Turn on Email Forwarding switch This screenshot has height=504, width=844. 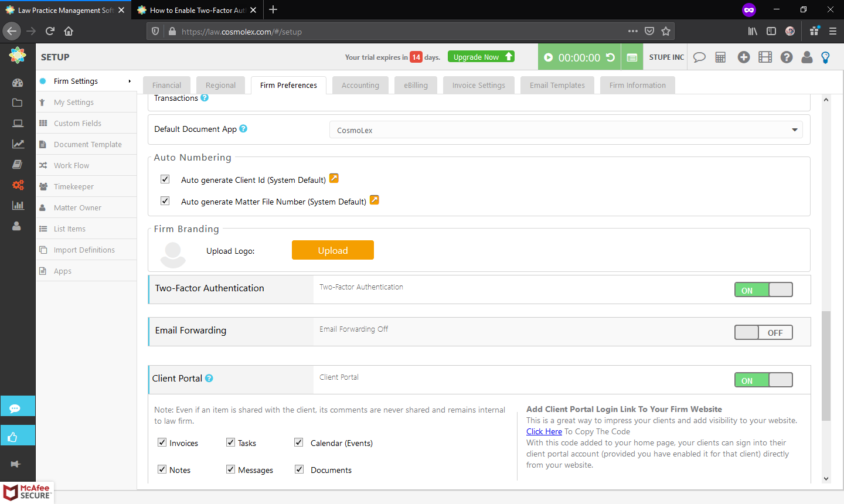(x=764, y=332)
